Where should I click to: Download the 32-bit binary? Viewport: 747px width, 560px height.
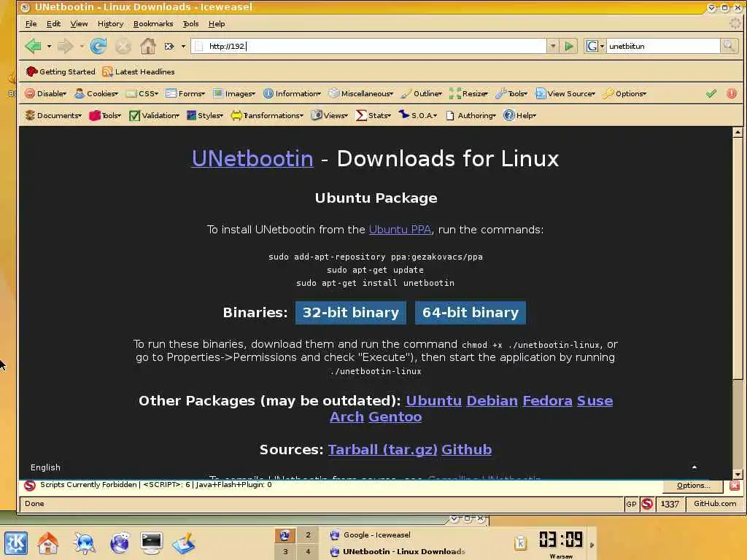tap(351, 312)
